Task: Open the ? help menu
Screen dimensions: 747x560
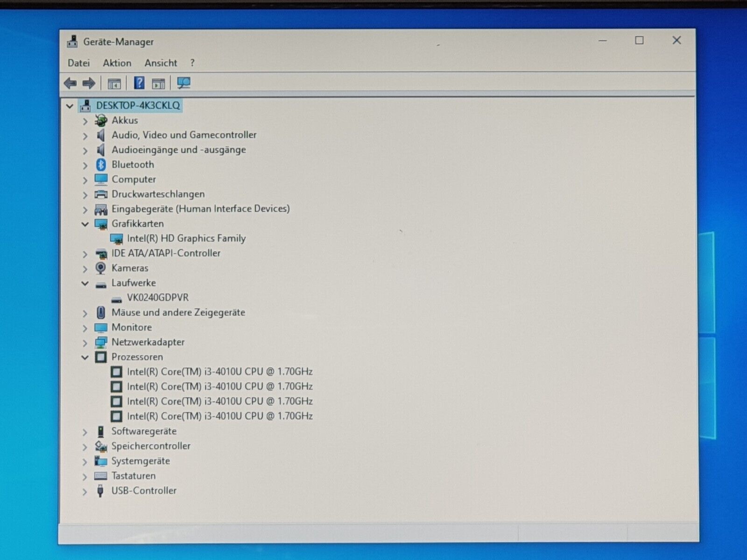Action: coord(192,63)
